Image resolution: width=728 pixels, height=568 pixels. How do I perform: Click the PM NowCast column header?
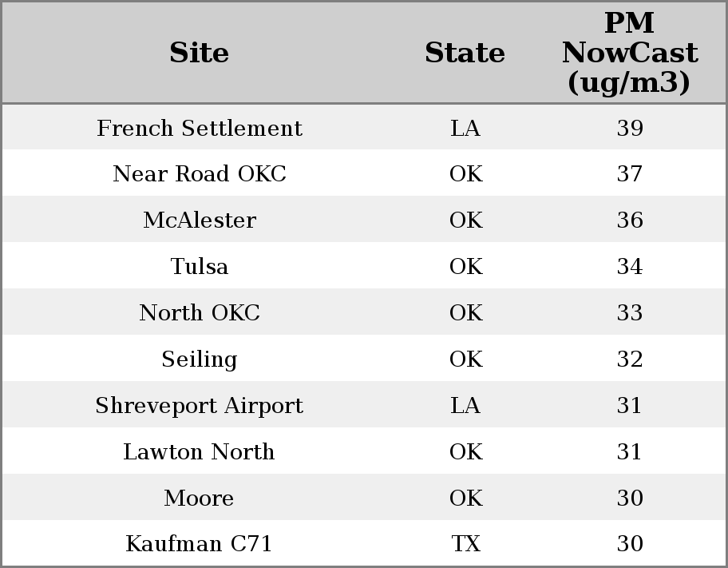629,53
